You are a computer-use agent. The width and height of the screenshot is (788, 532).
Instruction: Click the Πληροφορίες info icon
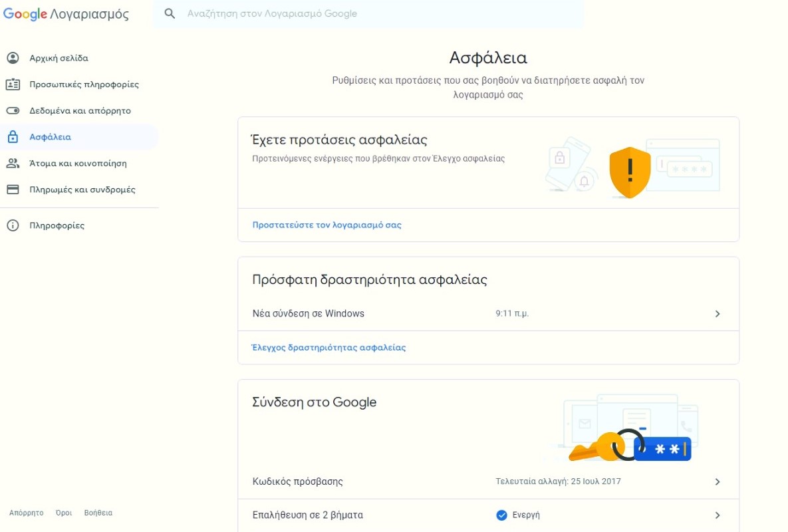pyautogui.click(x=13, y=225)
